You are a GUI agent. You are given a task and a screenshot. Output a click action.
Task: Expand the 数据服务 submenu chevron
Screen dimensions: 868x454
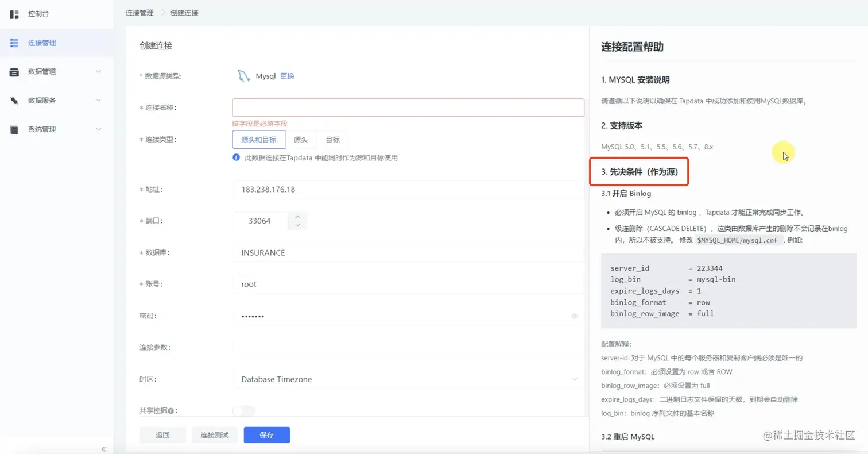tap(98, 101)
